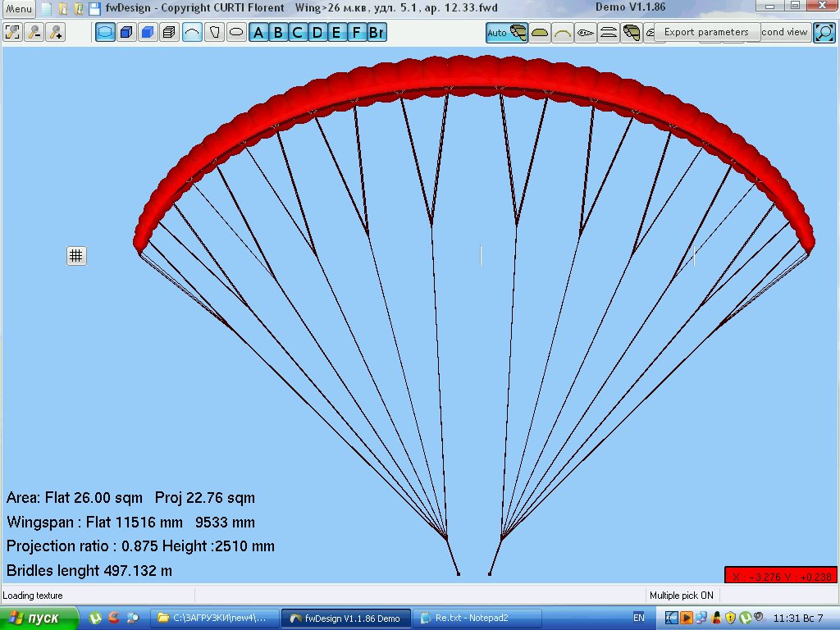This screenshot has height=630, width=840.
Task: Click the zoom-to-fit magnifier icon
Action: (13, 33)
